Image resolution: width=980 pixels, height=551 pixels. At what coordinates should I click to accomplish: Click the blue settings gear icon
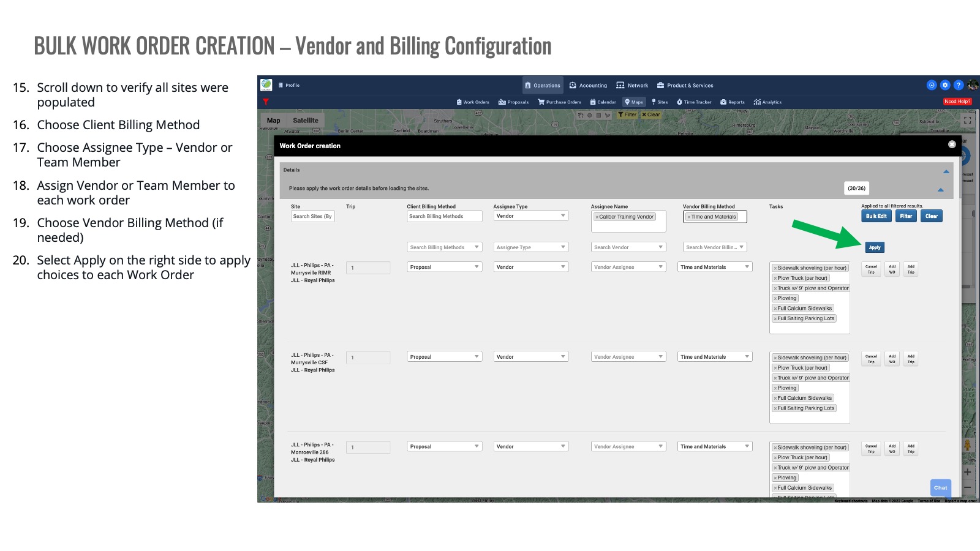coord(945,85)
